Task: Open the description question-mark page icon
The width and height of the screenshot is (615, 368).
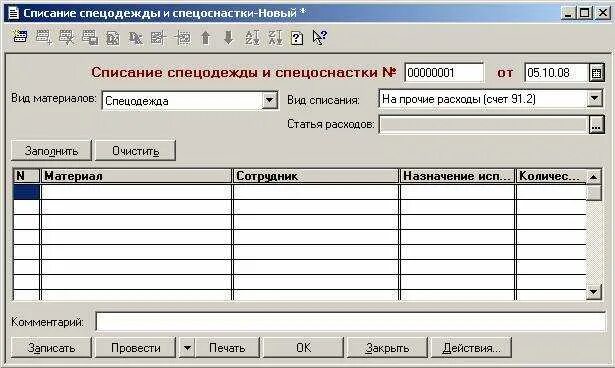Action: 297,38
